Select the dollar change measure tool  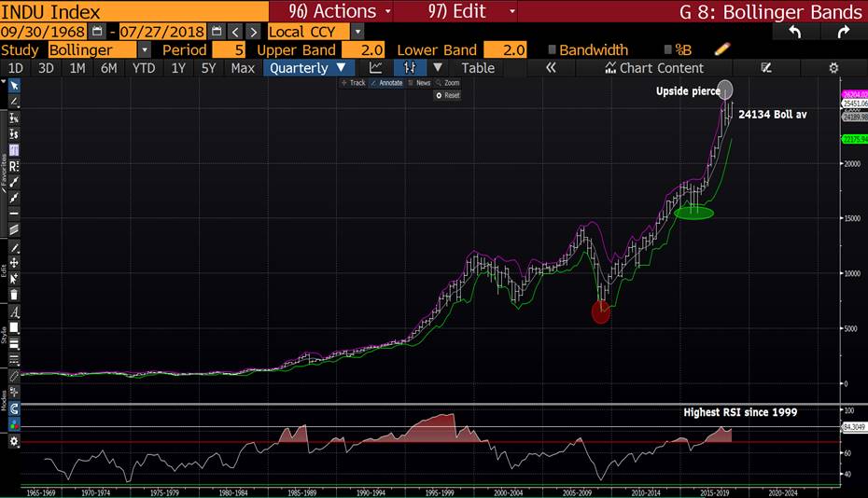click(14, 134)
